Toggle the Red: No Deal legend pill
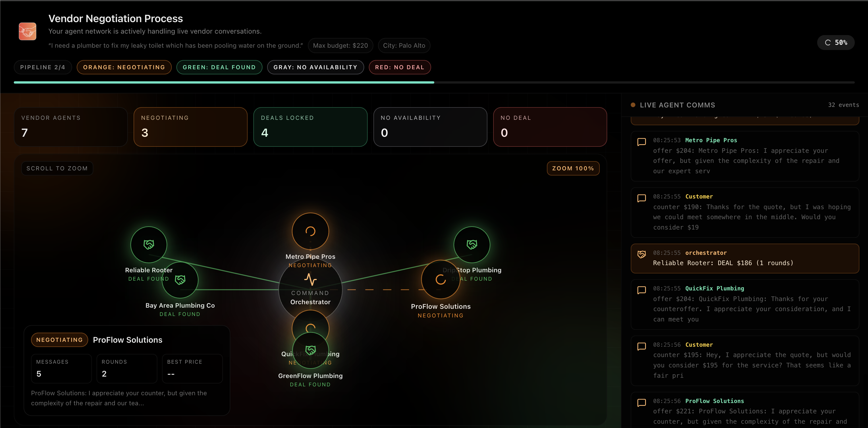The image size is (868, 428). (400, 67)
